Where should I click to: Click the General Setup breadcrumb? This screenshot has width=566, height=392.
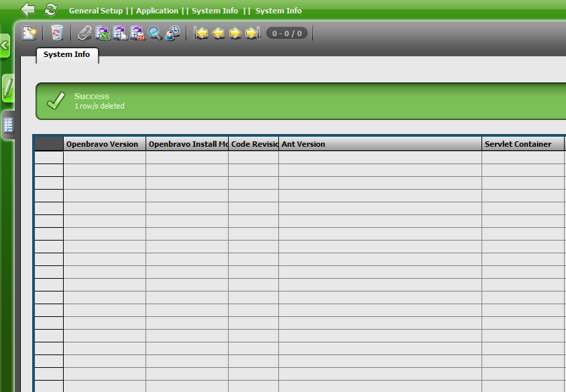point(96,11)
